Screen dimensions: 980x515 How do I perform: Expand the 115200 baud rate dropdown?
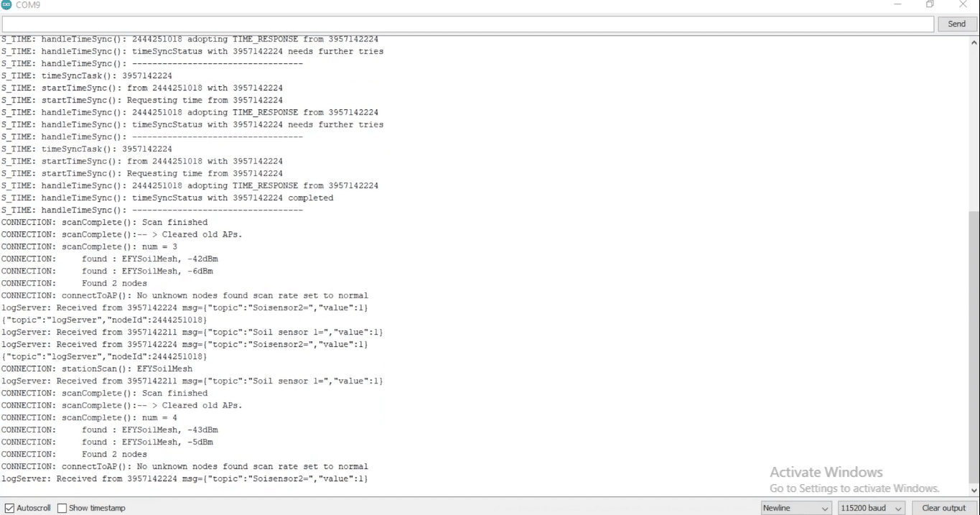[871, 508]
